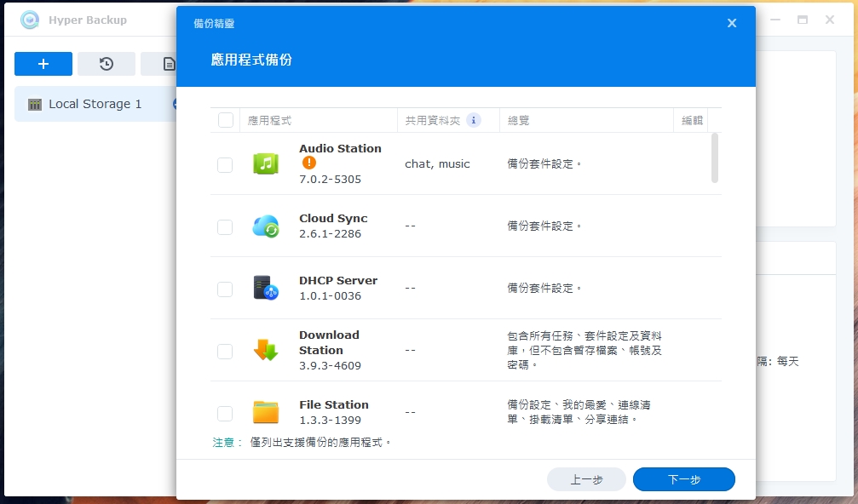858x504 pixels.
Task: Click the 'Audio Station' name text
Action: tap(340, 148)
